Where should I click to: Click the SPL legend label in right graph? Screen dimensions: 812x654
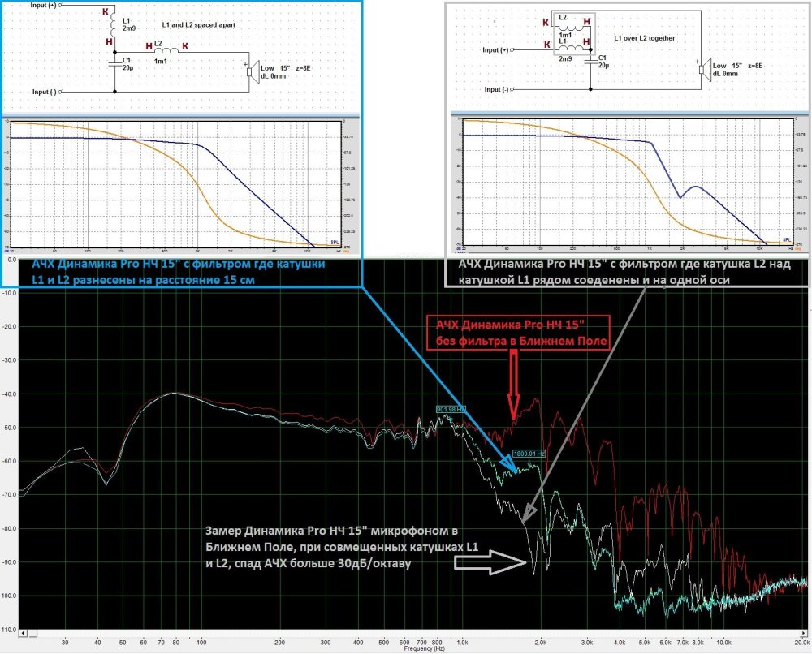tap(785, 240)
